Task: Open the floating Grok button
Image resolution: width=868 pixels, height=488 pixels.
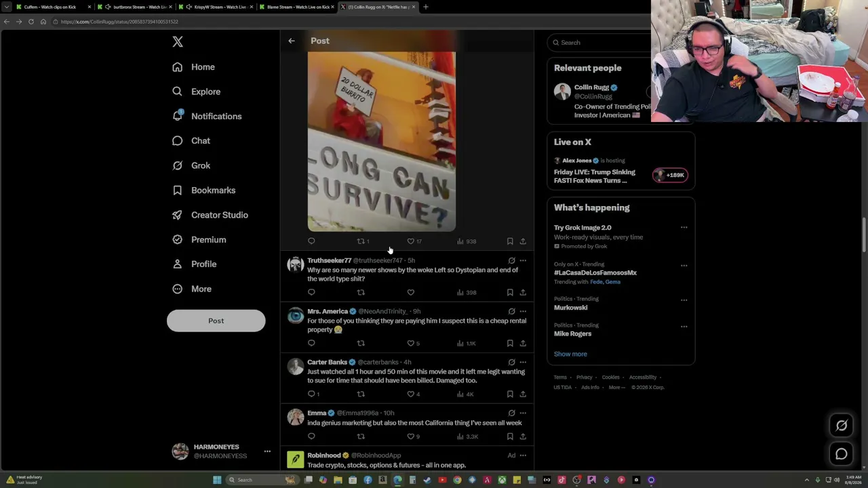Action: click(x=842, y=426)
